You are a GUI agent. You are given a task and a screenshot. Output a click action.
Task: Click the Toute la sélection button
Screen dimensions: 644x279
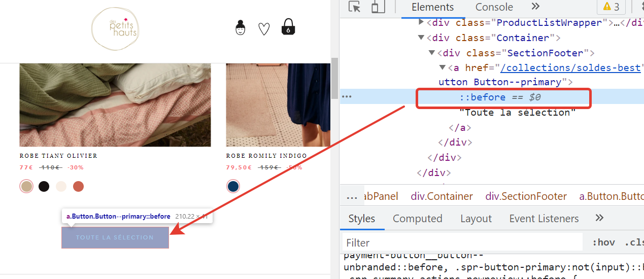click(115, 237)
